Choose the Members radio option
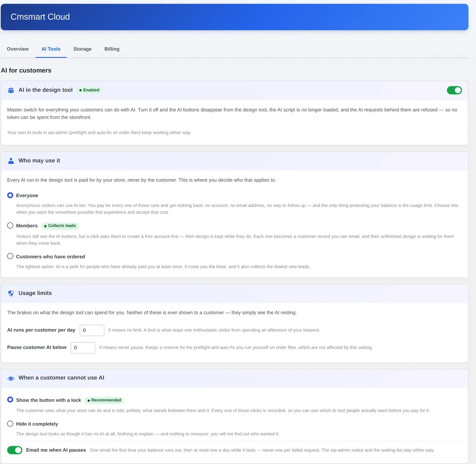 point(10,225)
